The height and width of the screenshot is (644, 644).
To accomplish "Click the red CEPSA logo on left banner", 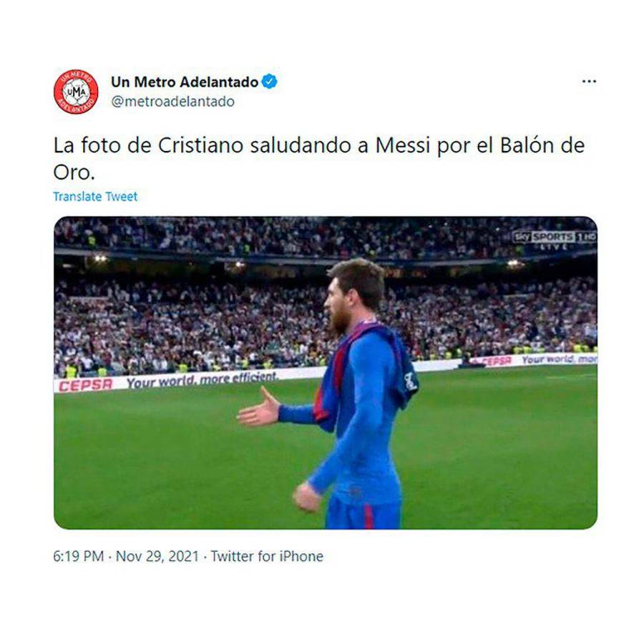I will click(85, 385).
